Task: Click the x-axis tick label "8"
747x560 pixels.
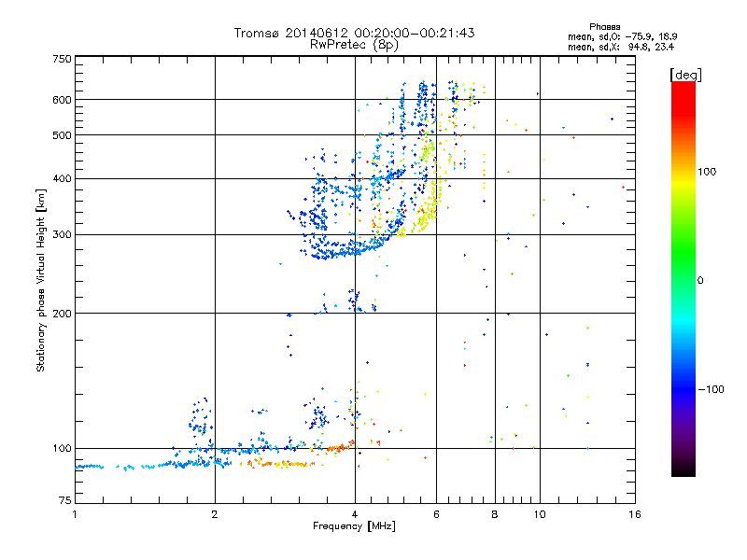Action: pyautogui.click(x=495, y=514)
